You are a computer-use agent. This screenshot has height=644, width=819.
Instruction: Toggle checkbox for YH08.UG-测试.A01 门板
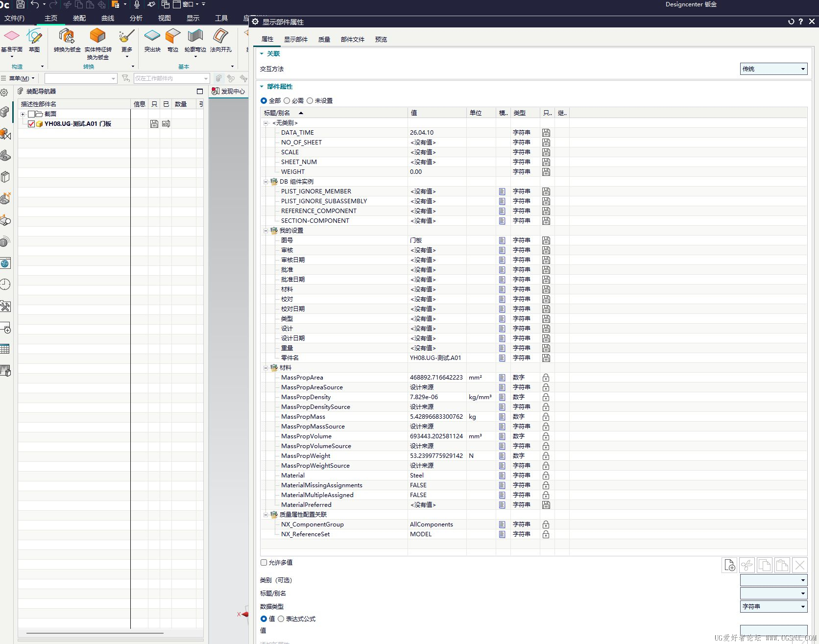pos(31,124)
